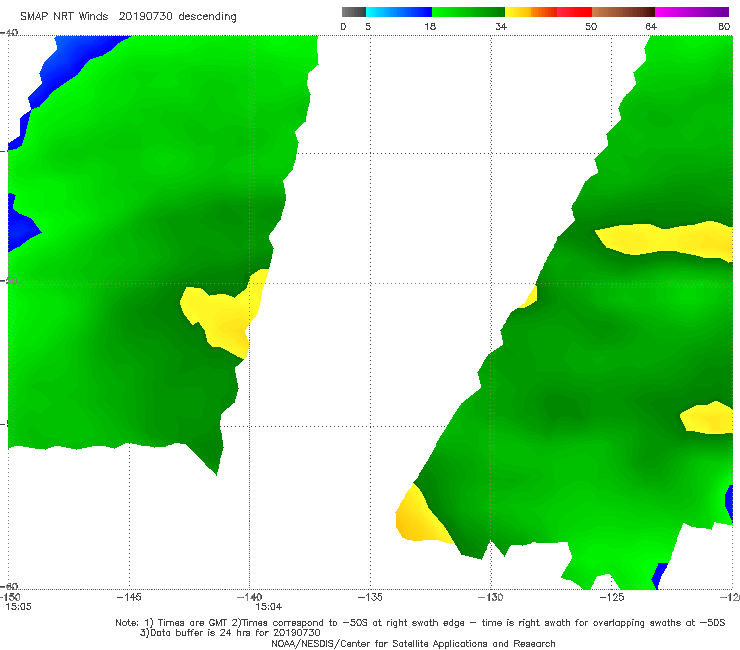Select the magenta-purple segment of the color scale
Screen dimensions: 740x650
coord(692,12)
